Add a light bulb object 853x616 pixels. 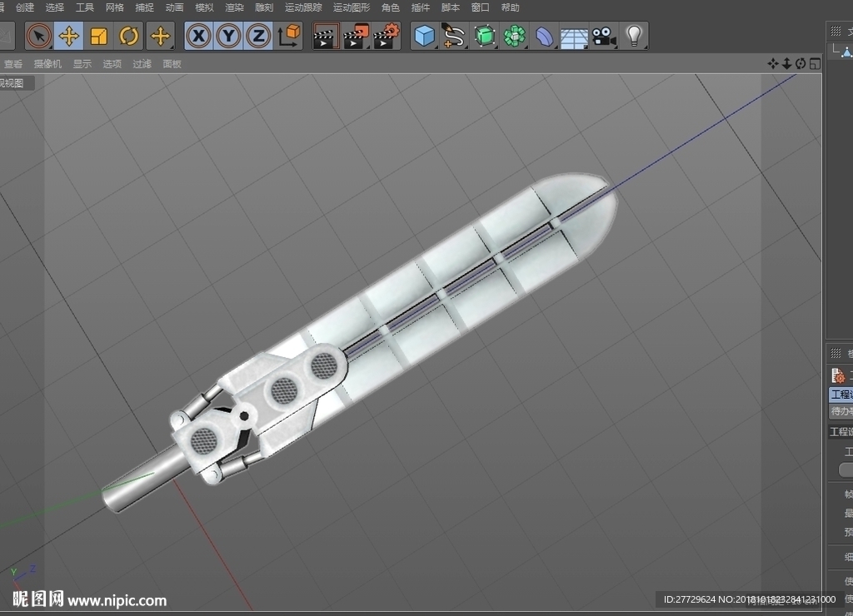tap(634, 37)
